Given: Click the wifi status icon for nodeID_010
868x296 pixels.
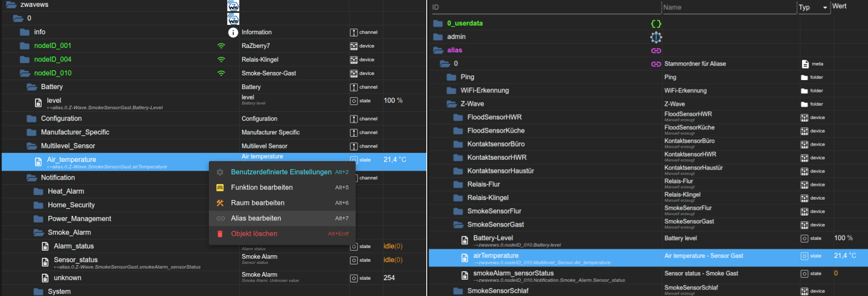Looking at the screenshot, I should pyautogui.click(x=221, y=73).
